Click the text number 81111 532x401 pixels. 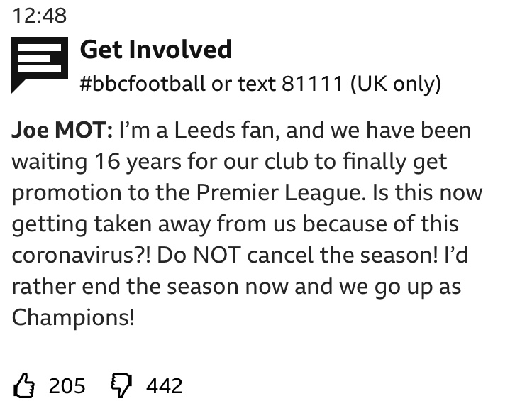point(312,84)
